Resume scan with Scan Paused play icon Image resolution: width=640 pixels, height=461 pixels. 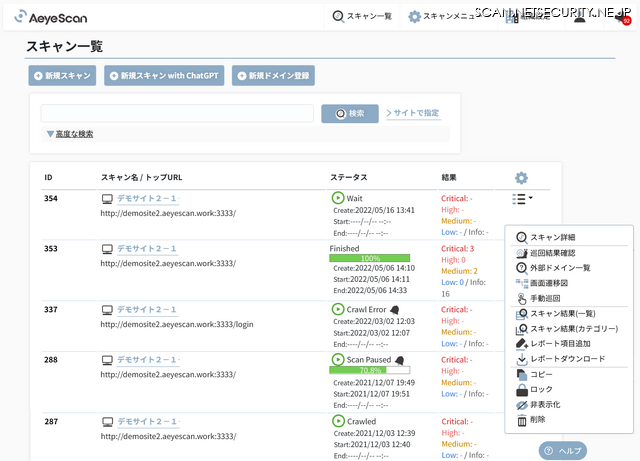click(x=337, y=359)
